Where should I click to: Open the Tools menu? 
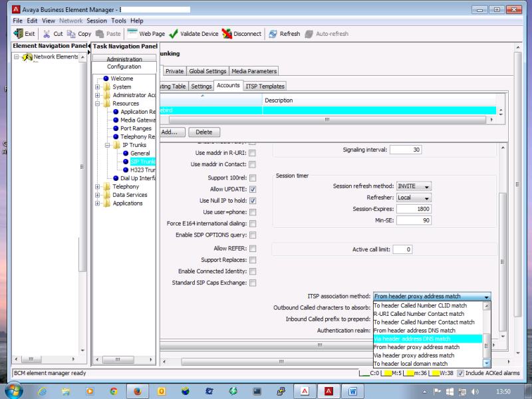tap(119, 21)
